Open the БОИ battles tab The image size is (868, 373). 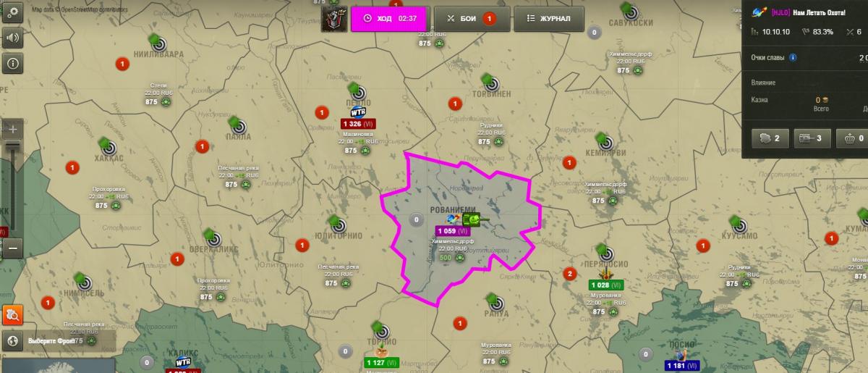tap(471, 18)
